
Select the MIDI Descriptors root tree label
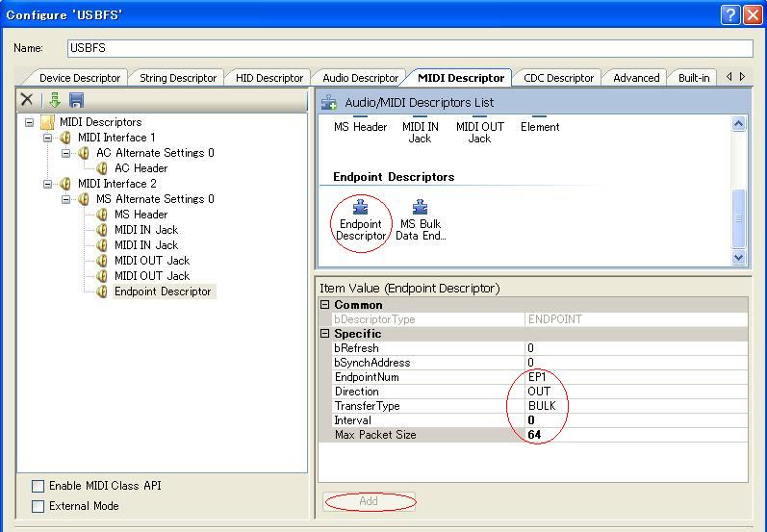pos(100,122)
